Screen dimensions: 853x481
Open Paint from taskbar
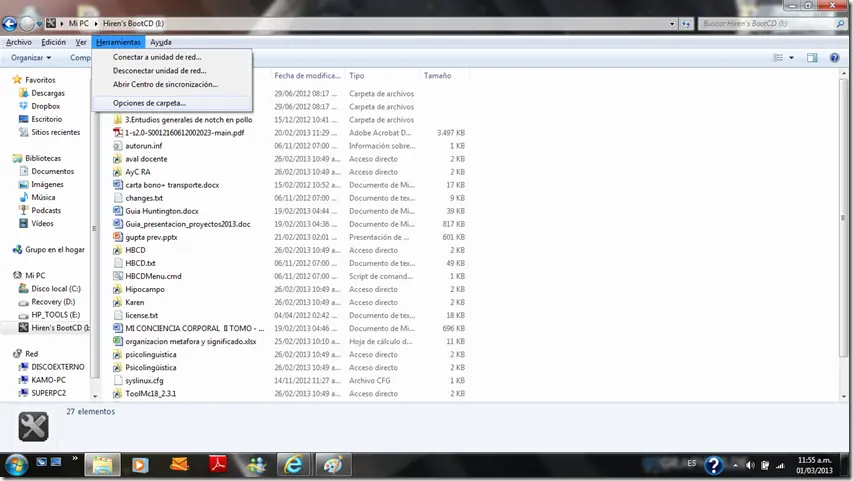(332, 465)
